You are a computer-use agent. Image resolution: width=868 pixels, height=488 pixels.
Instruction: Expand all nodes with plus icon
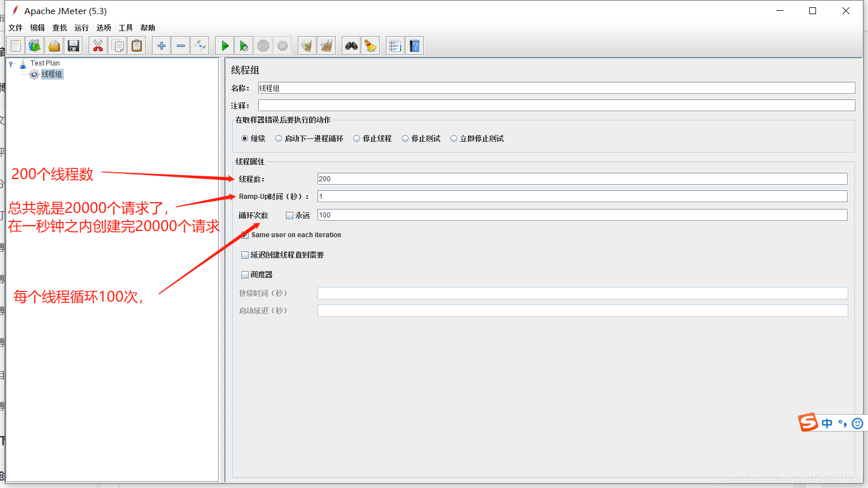pos(162,46)
